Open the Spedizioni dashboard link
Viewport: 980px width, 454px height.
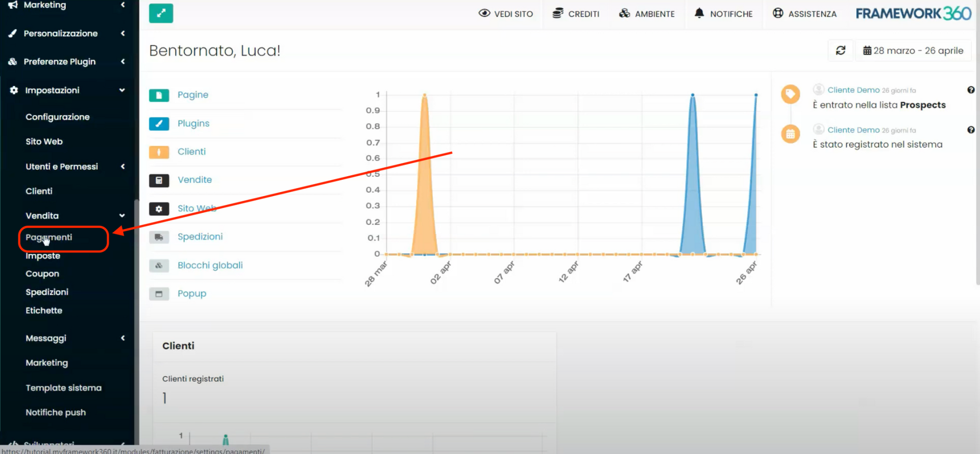[x=200, y=237]
